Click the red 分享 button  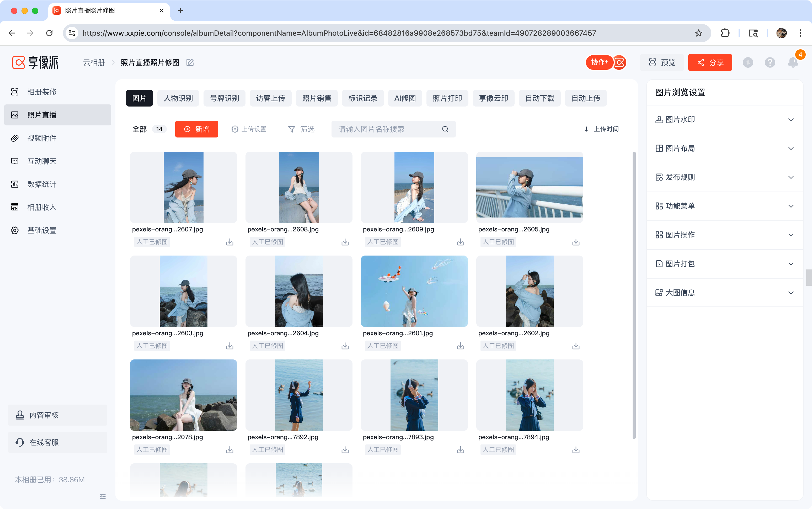pyautogui.click(x=710, y=62)
